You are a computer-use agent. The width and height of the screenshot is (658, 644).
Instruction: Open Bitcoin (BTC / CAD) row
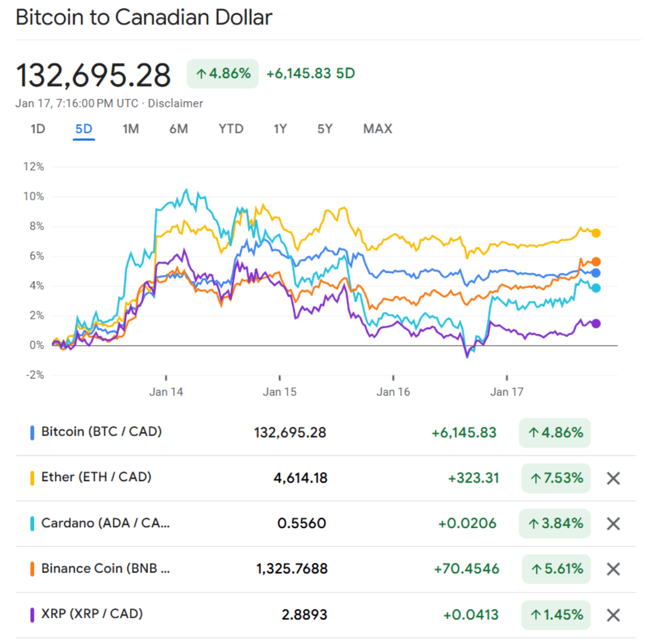(101, 432)
